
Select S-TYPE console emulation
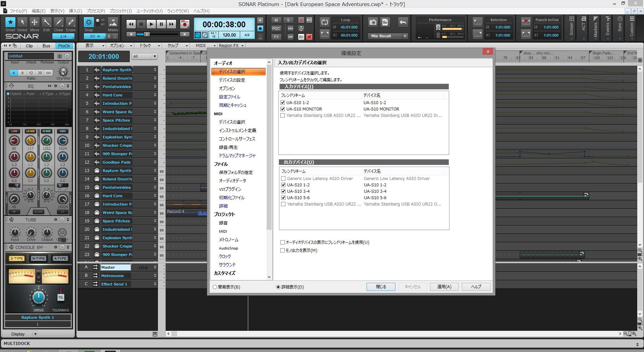(x=17, y=259)
